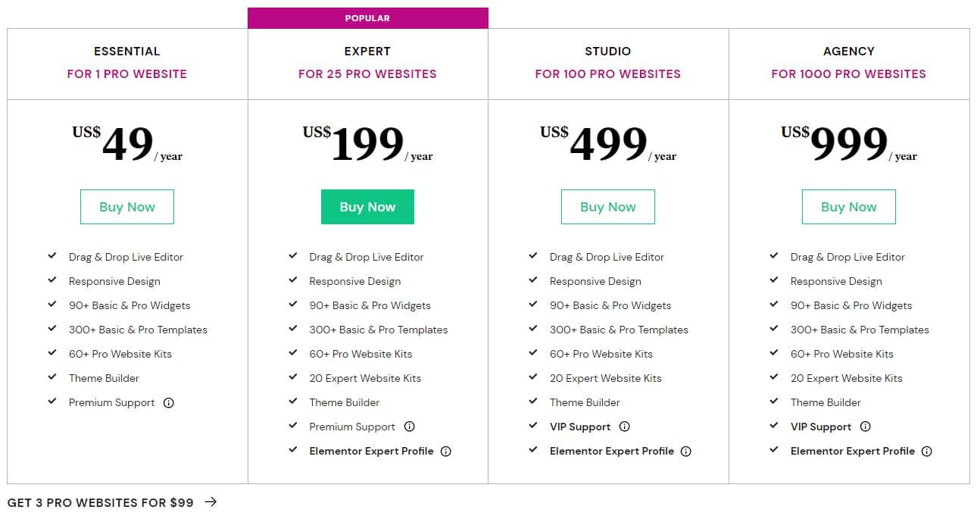980x516 pixels.
Task: Purchase the Agency plan with Buy Now
Action: pyautogui.click(x=849, y=207)
